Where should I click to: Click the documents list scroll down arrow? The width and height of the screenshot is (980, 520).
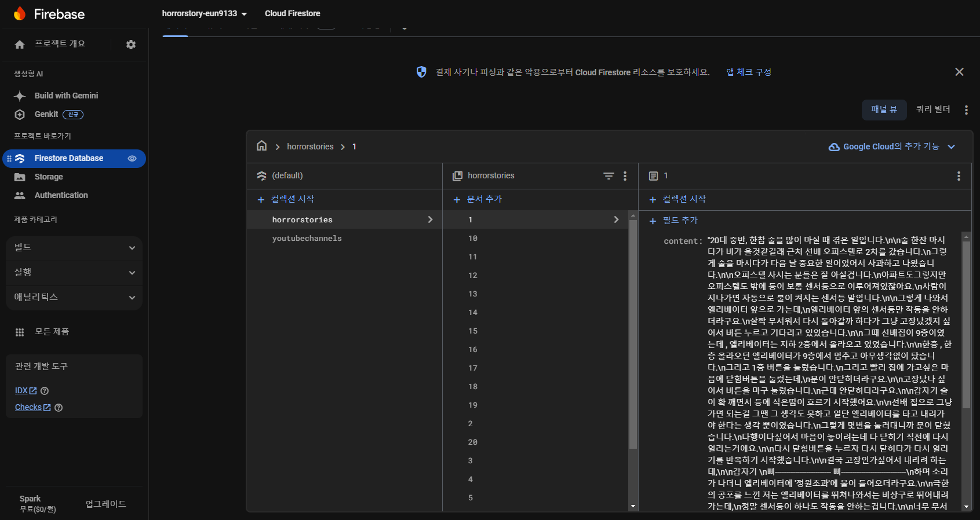tap(633, 506)
